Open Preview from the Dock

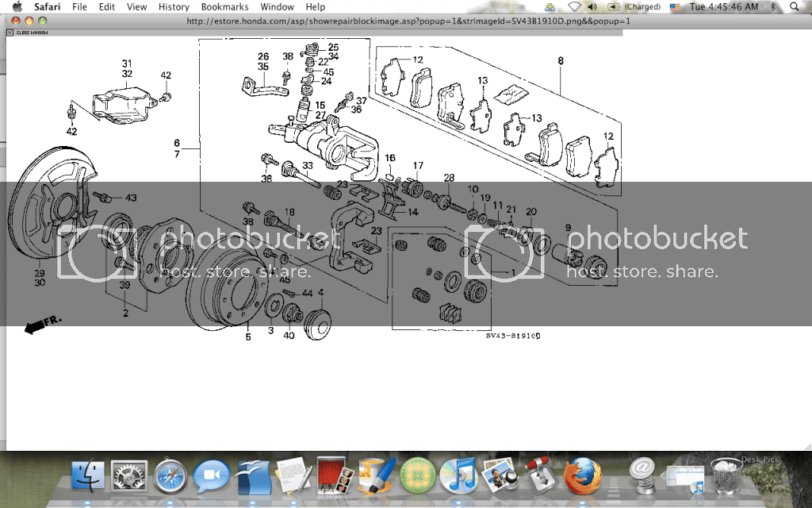[500, 476]
